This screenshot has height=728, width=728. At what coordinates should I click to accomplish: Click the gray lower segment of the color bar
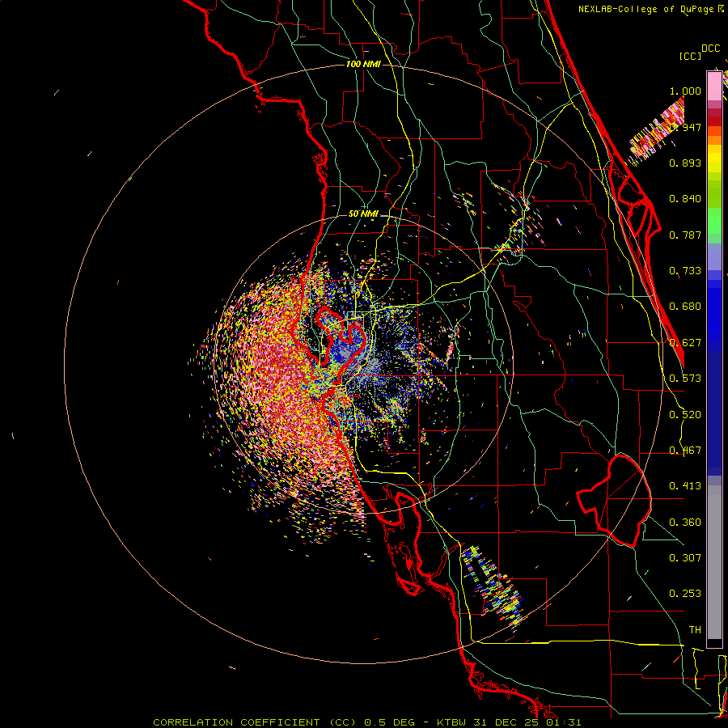pyautogui.click(x=714, y=562)
